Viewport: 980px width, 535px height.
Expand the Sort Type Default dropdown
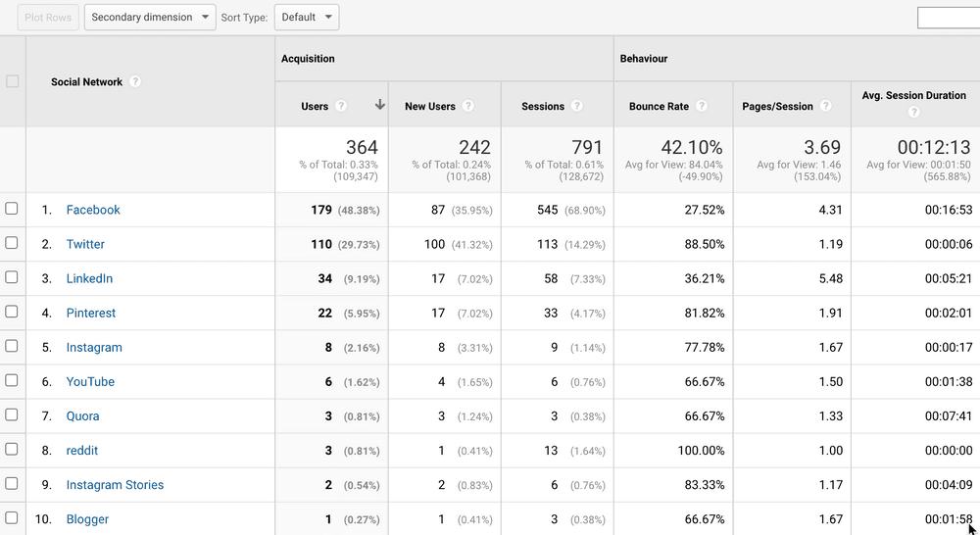(306, 18)
